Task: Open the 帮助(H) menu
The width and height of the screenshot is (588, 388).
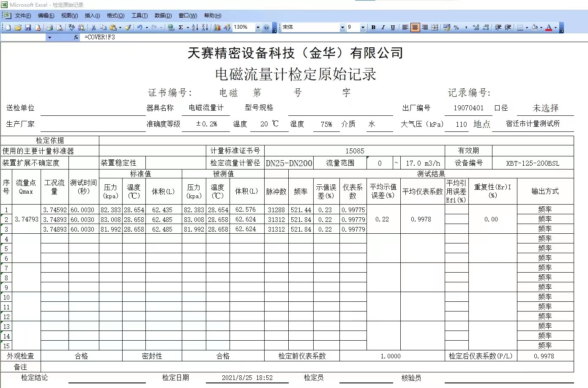Action: [213, 16]
